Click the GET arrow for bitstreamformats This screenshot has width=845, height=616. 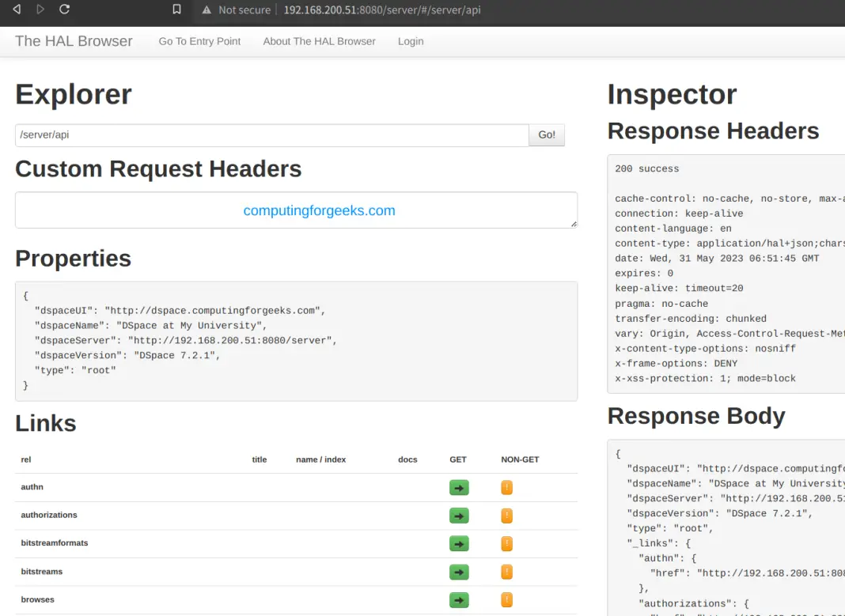coord(459,544)
